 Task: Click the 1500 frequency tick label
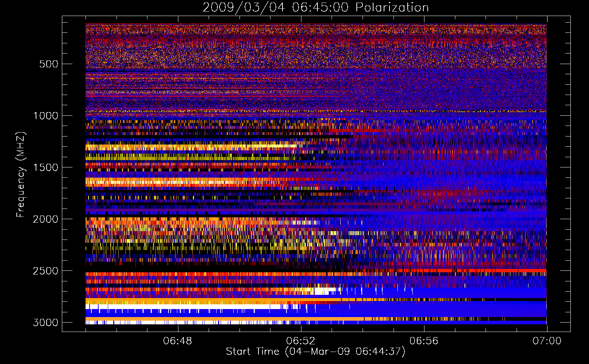pyautogui.click(x=46, y=167)
